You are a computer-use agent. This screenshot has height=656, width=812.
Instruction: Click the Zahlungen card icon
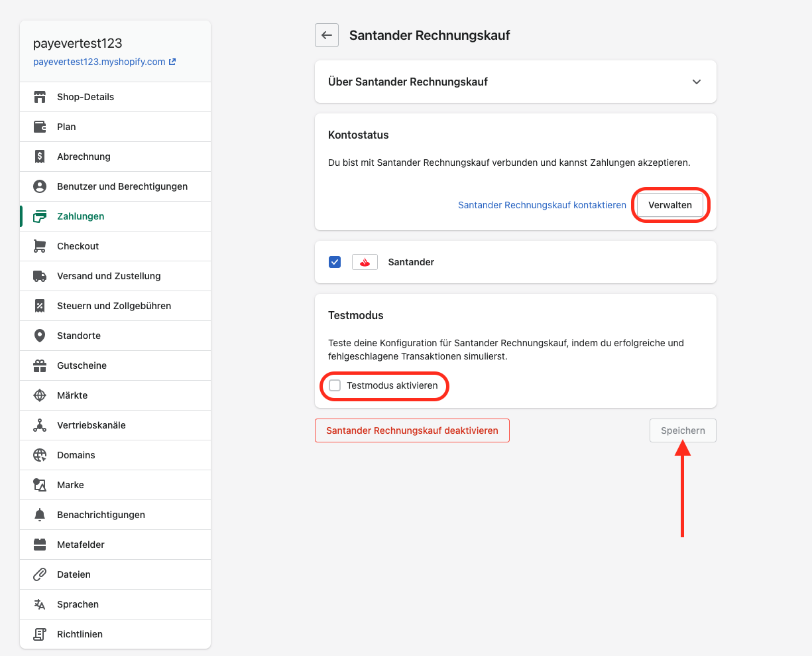(x=40, y=216)
